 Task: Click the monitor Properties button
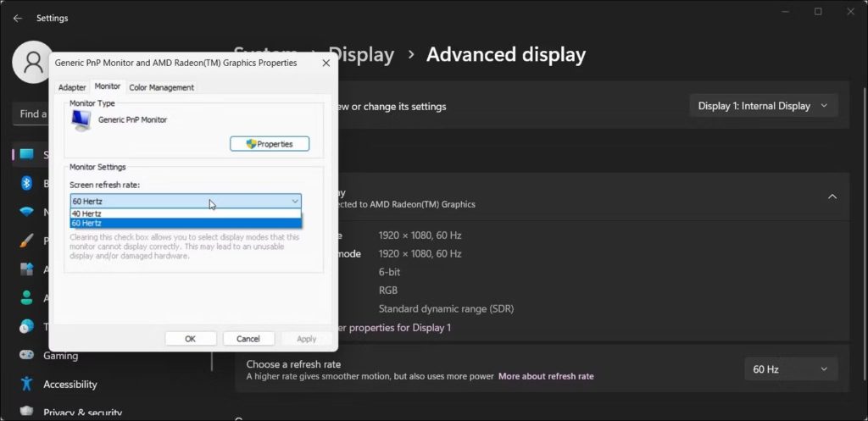[x=270, y=144]
